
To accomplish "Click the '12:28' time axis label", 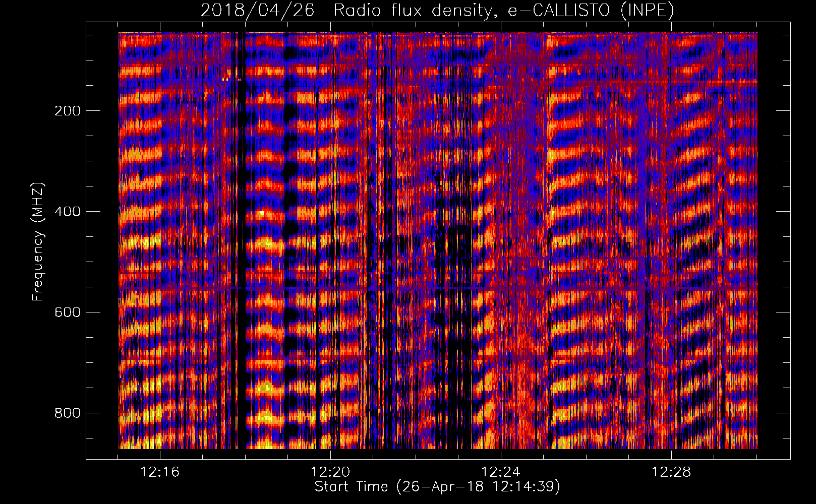I will pyautogui.click(x=671, y=472).
